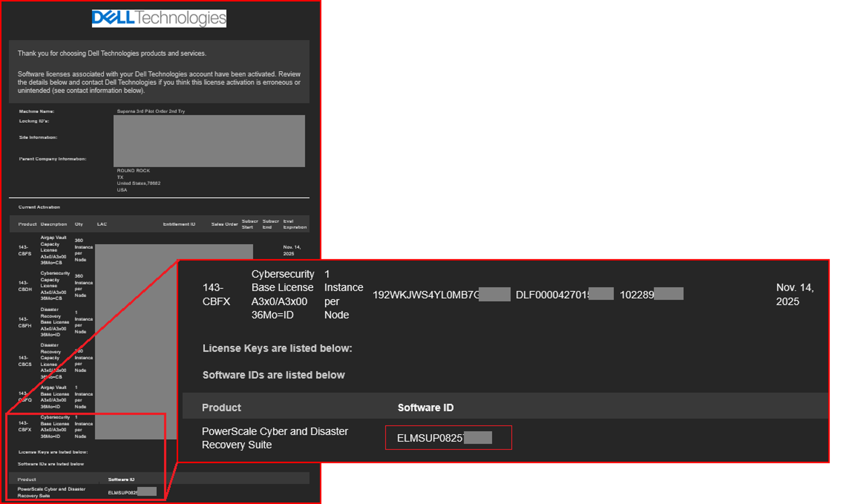
Task: Click 'Software ID' header in the small email
Action: click(x=121, y=479)
